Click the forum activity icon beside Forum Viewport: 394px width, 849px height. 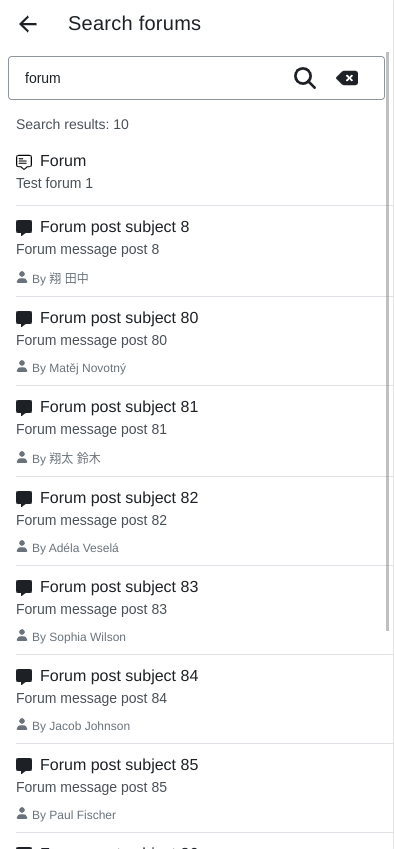24,162
